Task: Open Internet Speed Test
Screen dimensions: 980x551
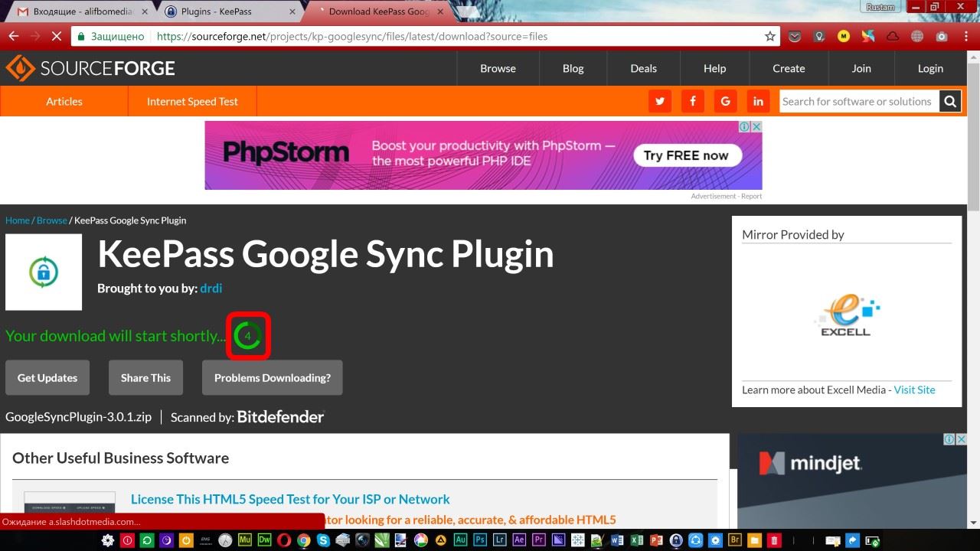Action: pyautogui.click(x=192, y=101)
